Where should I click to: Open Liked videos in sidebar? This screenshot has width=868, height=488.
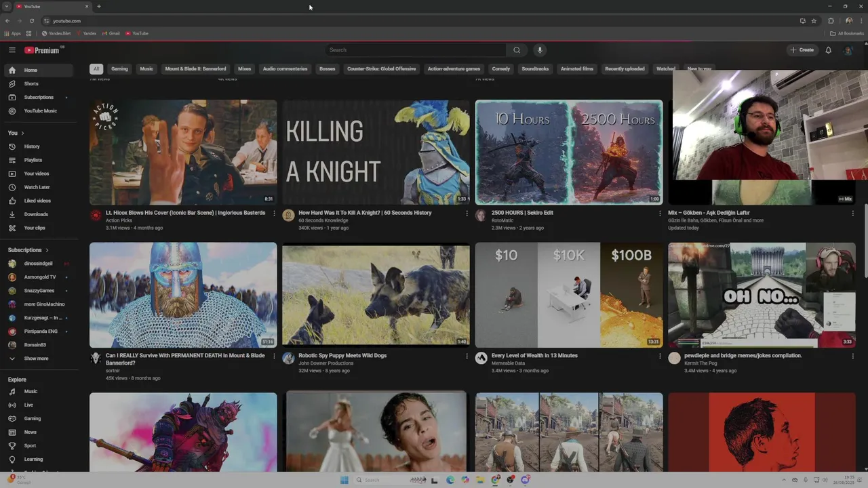point(38,201)
